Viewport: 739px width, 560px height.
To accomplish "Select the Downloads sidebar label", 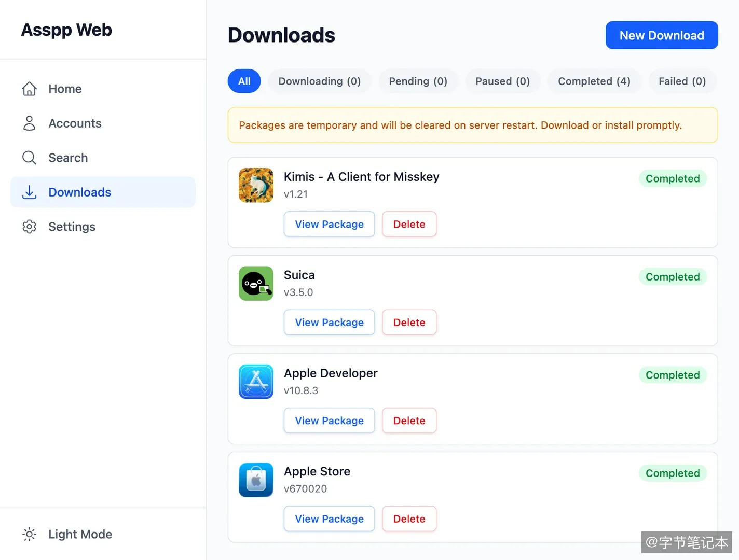I will pos(79,192).
